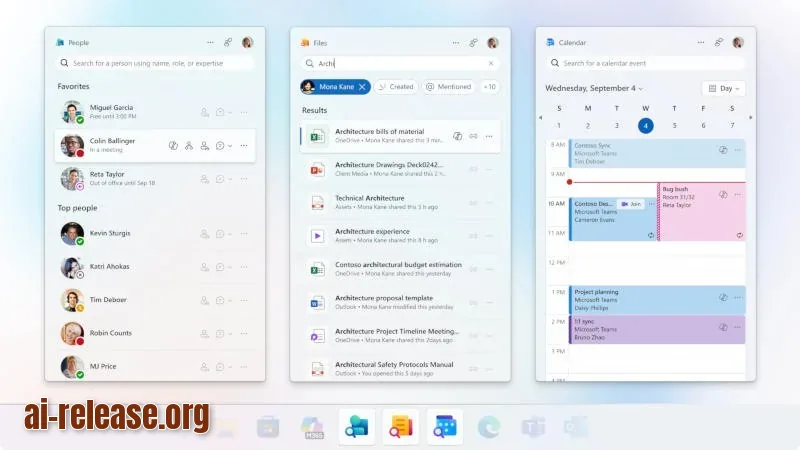
Task: Toggle the Mentioned filter chip
Action: click(448, 87)
